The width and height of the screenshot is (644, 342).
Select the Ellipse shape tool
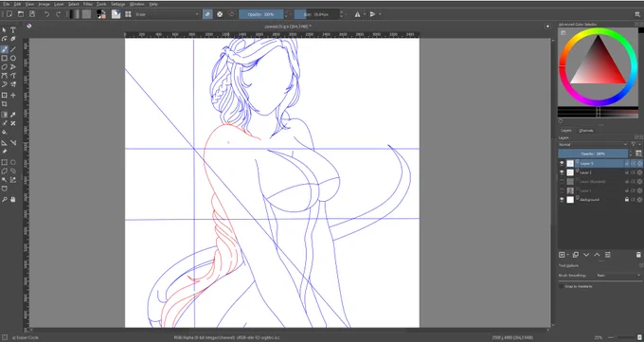tap(13, 59)
